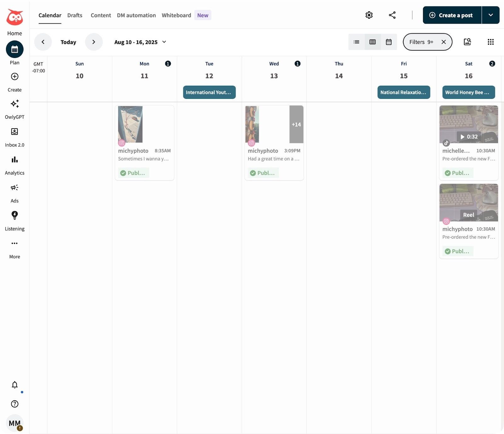The width and height of the screenshot is (504, 434).
Task: Expand the More menu in the sidebar
Action: 14,248
